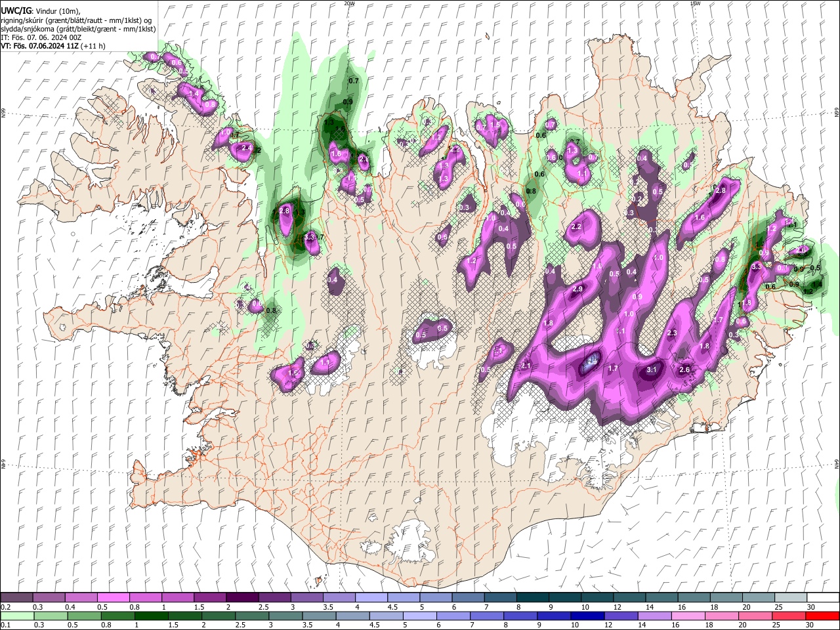Click the 2.9 snowfall value on the map
Screen dimensions: 840x630
577,289
